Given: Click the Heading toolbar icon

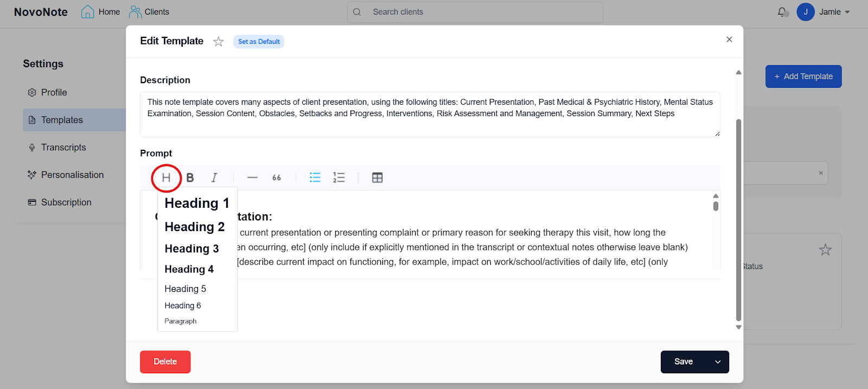Looking at the screenshot, I should tap(166, 178).
